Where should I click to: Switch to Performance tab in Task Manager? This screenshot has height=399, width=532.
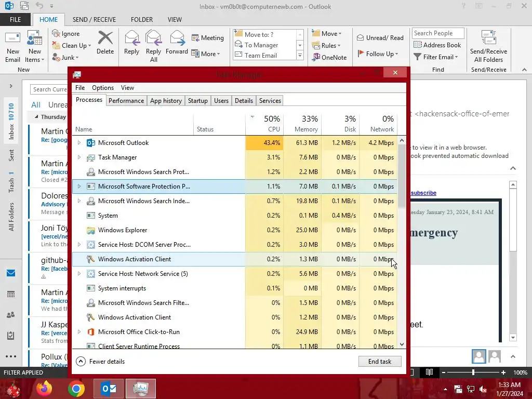[x=126, y=101]
